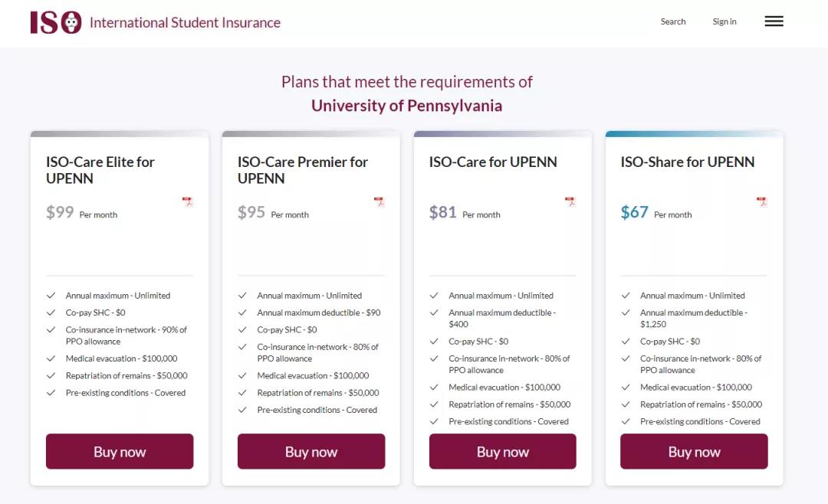Screen dimensions: 828x504
Task: Click the International Student Insurance title
Action: coord(185,23)
